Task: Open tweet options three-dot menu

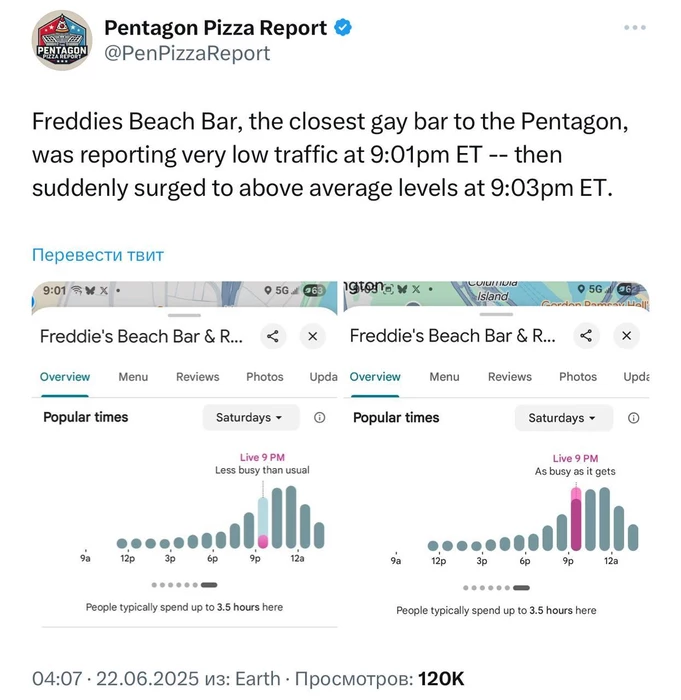Action: pos(635,28)
